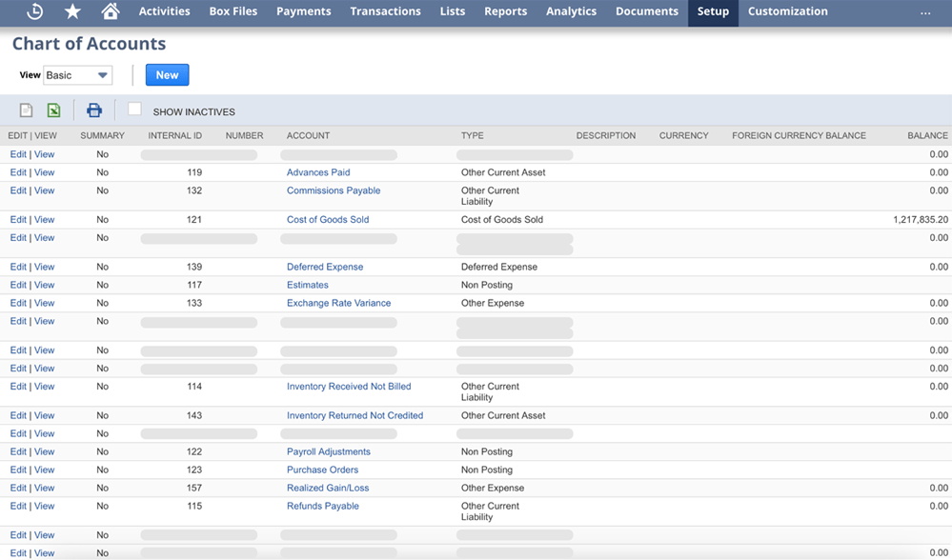Open the Inventory Returned Not Credited account
Image resolution: width=952 pixels, height=560 pixels.
(355, 415)
